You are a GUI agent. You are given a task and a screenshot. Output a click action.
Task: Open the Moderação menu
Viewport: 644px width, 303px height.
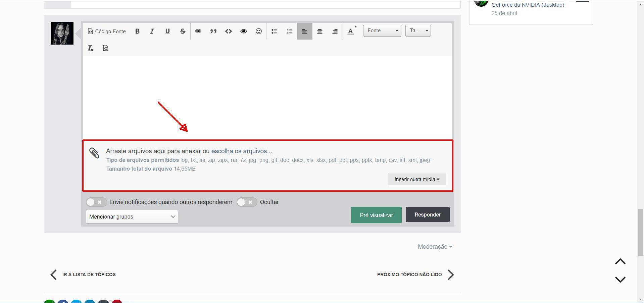435,247
